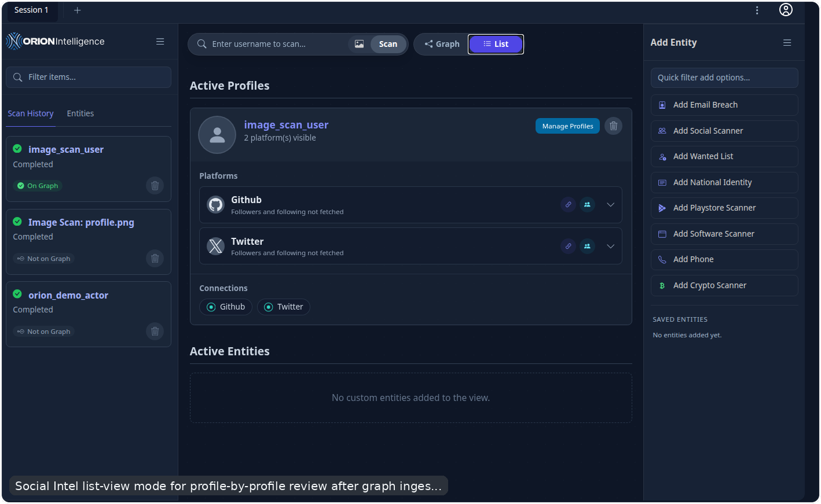
Task: Focus the Quick filter add options field
Action: pos(724,78)
